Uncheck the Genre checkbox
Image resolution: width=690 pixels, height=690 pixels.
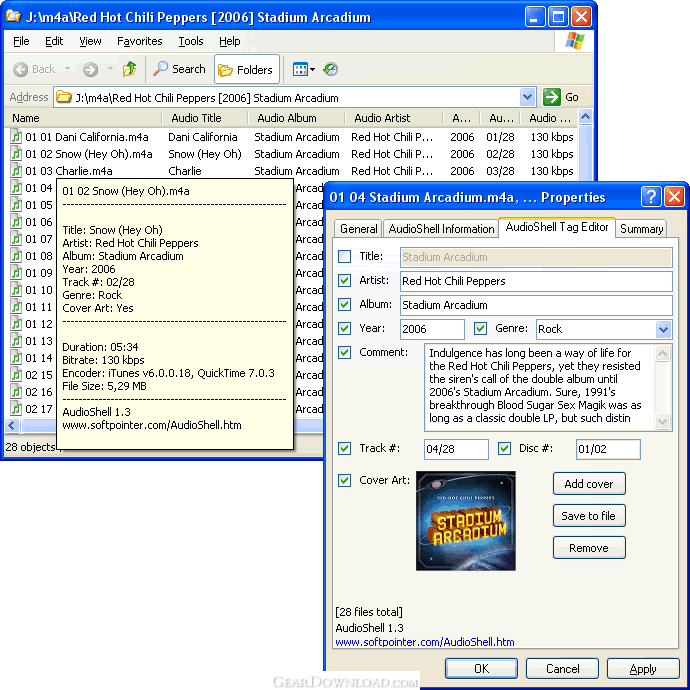(x=481, y=328)
